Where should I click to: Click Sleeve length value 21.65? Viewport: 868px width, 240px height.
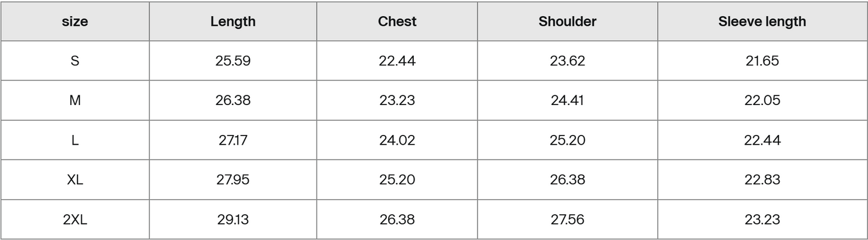click(762, 61)
